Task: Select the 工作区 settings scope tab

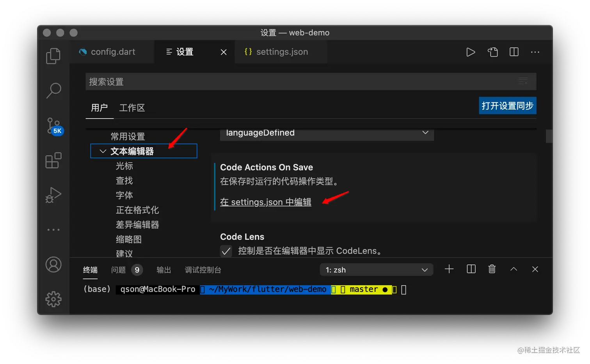Action: click(132, 108)
